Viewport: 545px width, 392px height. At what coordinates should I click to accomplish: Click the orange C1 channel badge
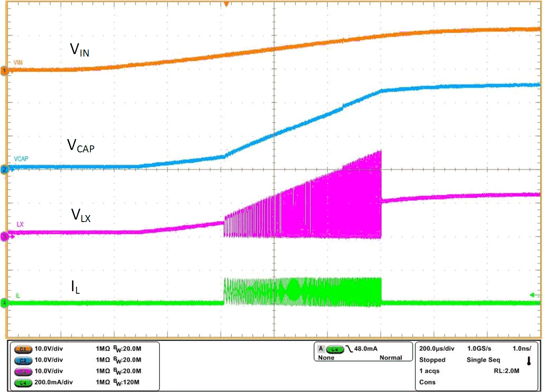23,349
